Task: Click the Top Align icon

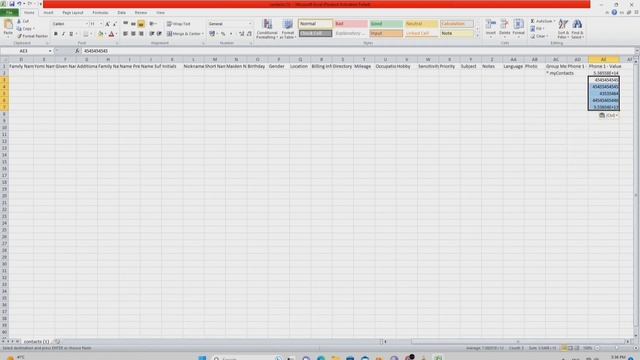Action: pos(125,24)
